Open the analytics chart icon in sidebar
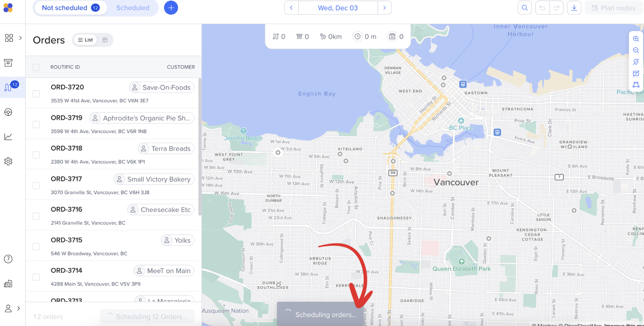This screenshot has width=644, height=326. point(9,137)
